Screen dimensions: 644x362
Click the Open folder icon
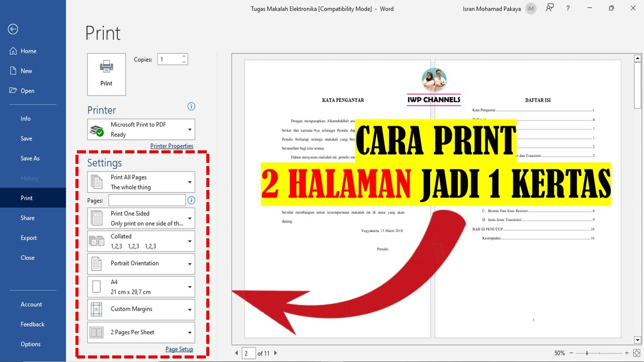click(13, 90)
